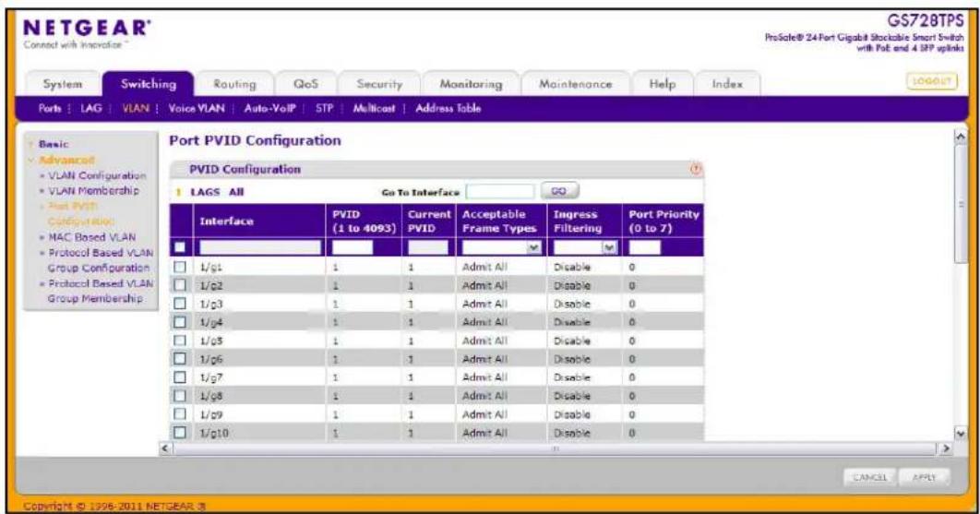Open the Help tab
980x514 pixels.
coord(663,84)
